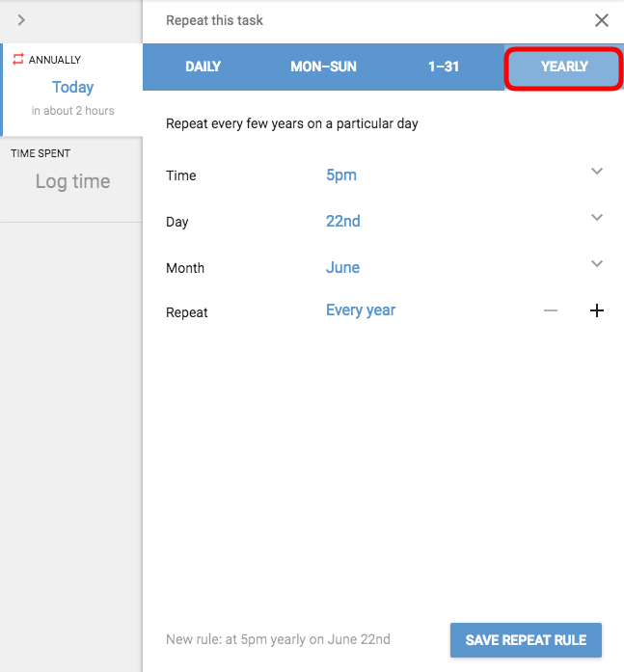Click SAVE REPEAT RULE button
The width and height of the screenshot is (624, 672).
pyautogui.click(x=526, y=640)
